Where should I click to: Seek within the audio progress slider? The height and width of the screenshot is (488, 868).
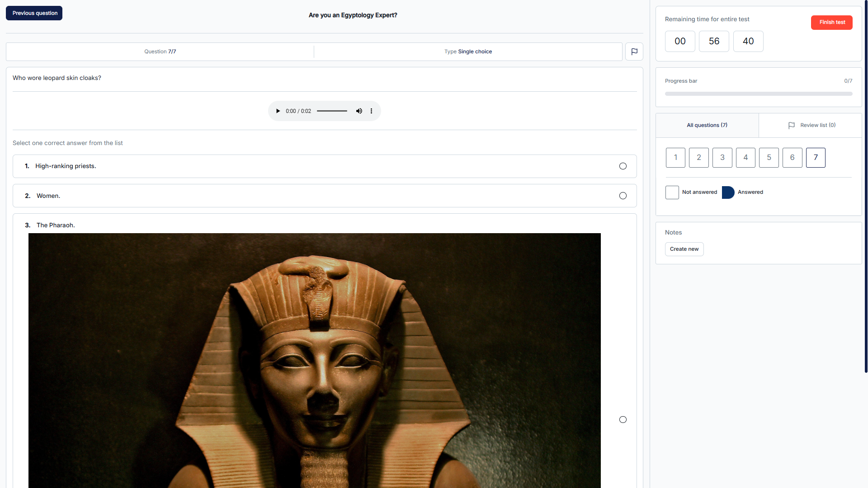point(332,111)
